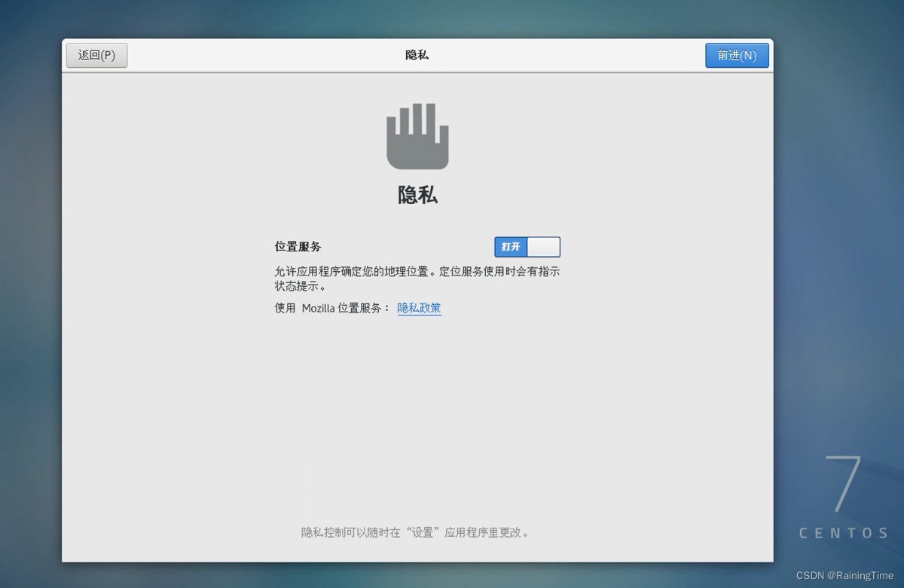The height and width of the screenshot is (588, 904).
Task: Click the description 允许应用程序确定您的地理位置
Action: 354,272
